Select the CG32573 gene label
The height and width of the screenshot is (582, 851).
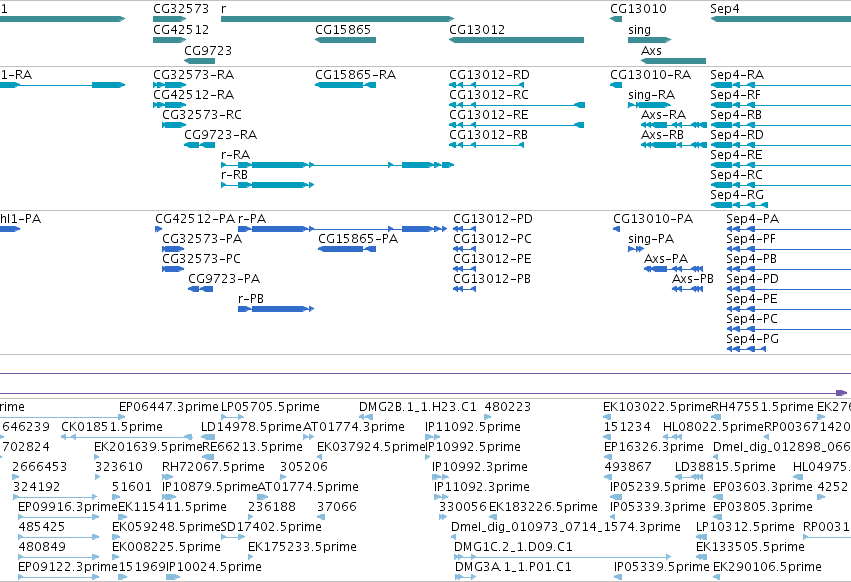click(x=181, y=9)
